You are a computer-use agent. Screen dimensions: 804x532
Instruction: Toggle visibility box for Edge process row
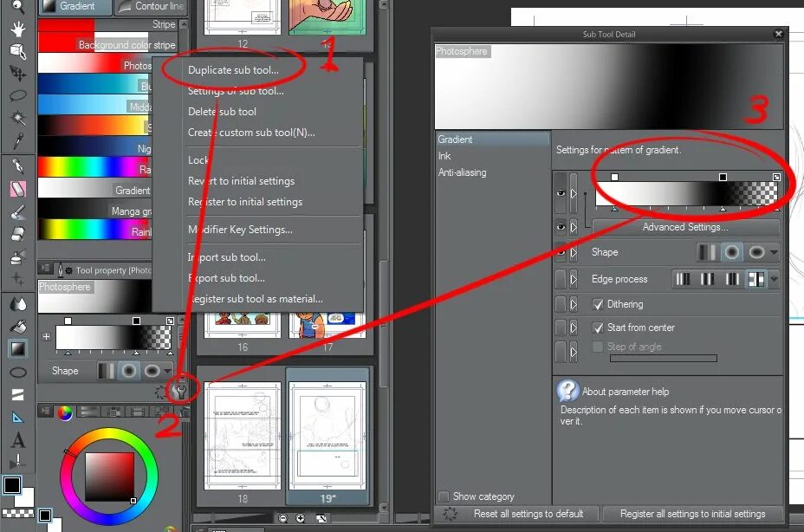pyautogui.click(x=561, y=279)
